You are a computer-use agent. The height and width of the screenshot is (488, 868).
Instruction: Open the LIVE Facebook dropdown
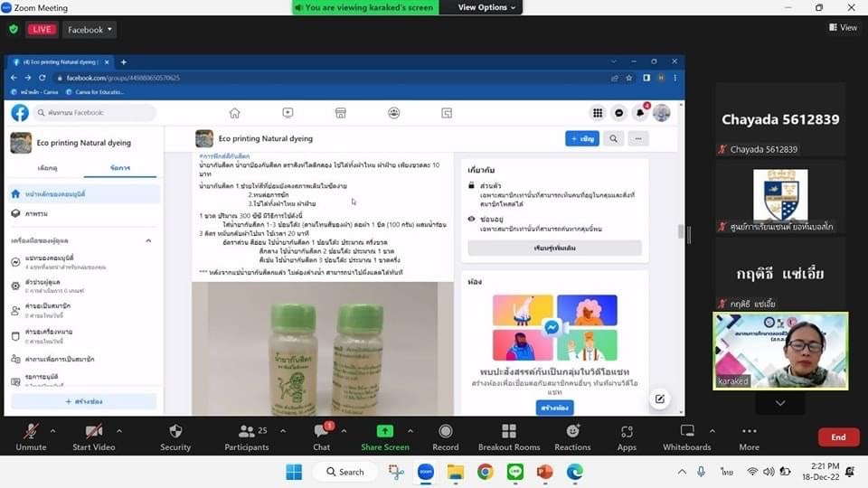[91, 30]
